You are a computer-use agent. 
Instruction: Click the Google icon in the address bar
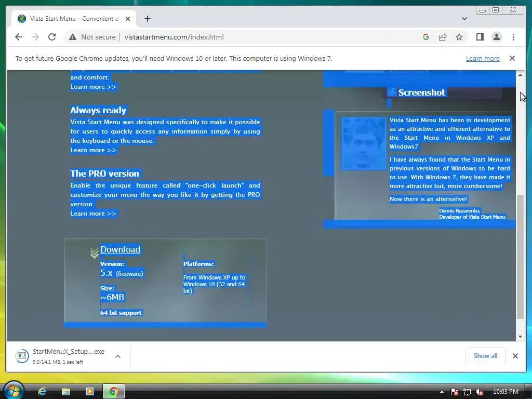426,37
